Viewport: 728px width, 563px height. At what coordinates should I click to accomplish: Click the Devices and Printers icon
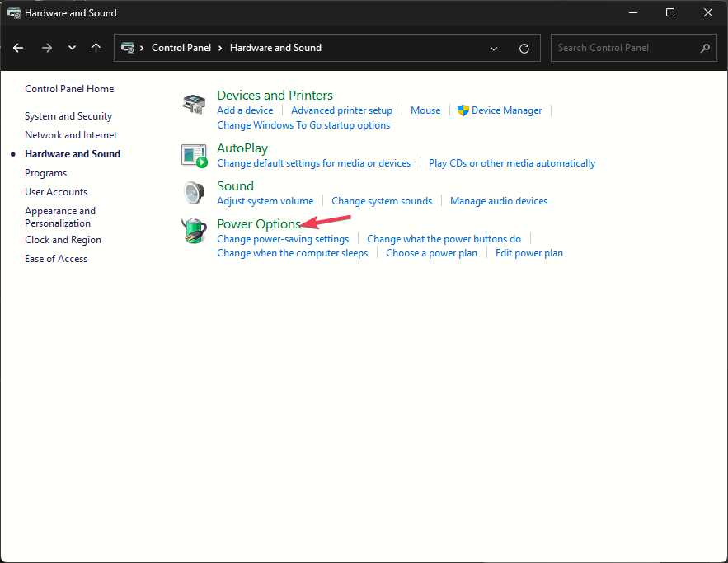pos(193,104)
